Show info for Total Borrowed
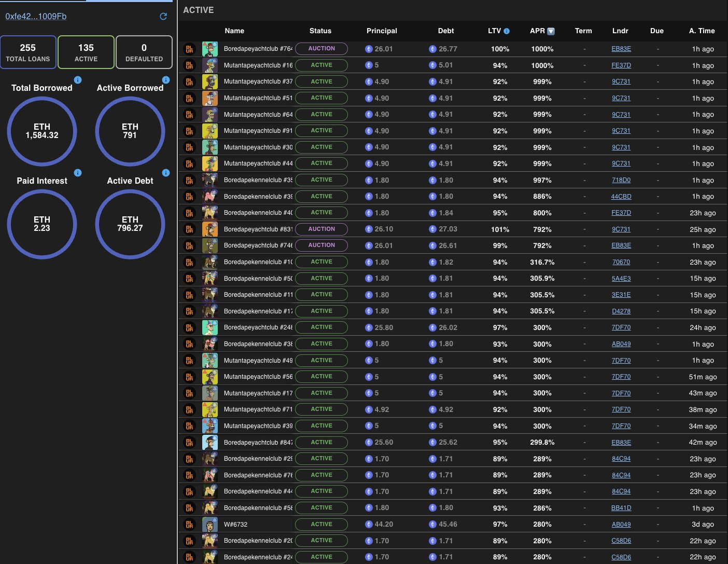This screenshot has height=564, width=728. 78,80
